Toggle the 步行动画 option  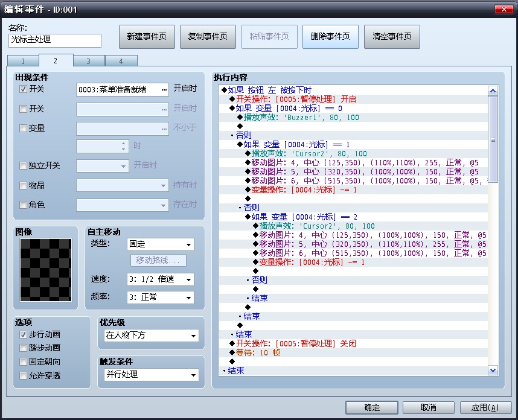(x=23, y=334)
